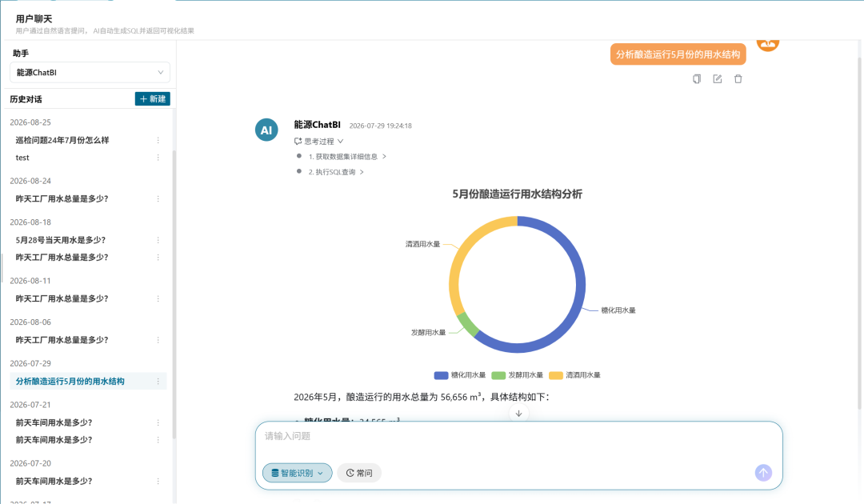Copy the user message with copy icon
The height and width of the screenshot is (504, 864).
tap(697, 78)
